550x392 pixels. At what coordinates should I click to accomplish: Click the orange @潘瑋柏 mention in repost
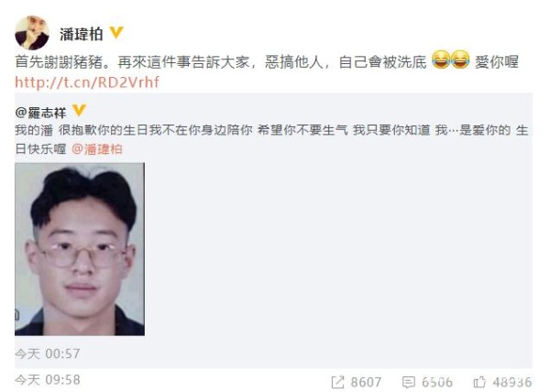[97, 149]
